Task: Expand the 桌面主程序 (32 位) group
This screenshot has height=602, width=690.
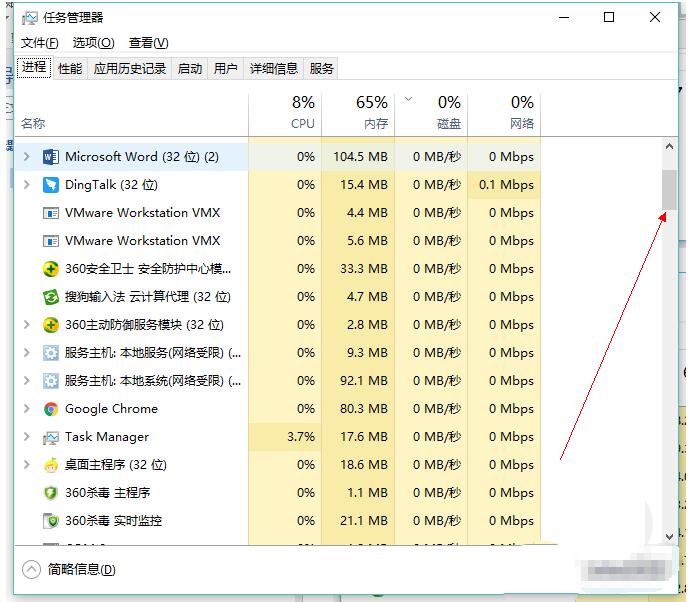Action: click(26, 465)
